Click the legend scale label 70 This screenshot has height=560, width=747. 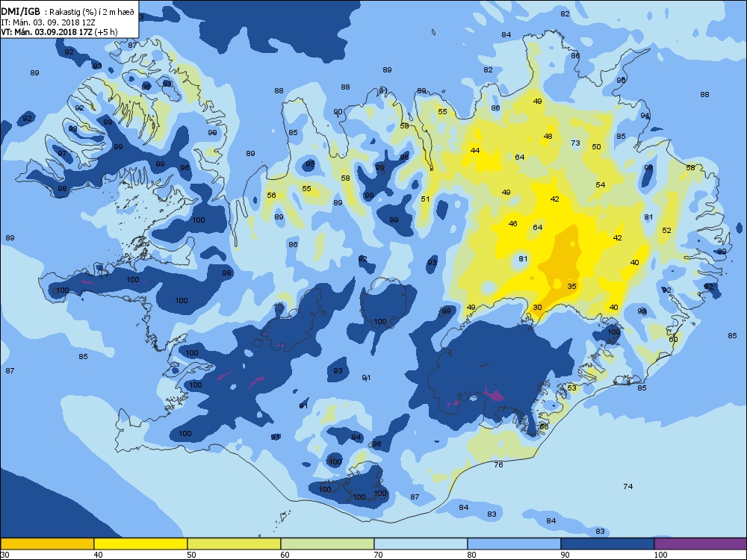pos(376,555)
